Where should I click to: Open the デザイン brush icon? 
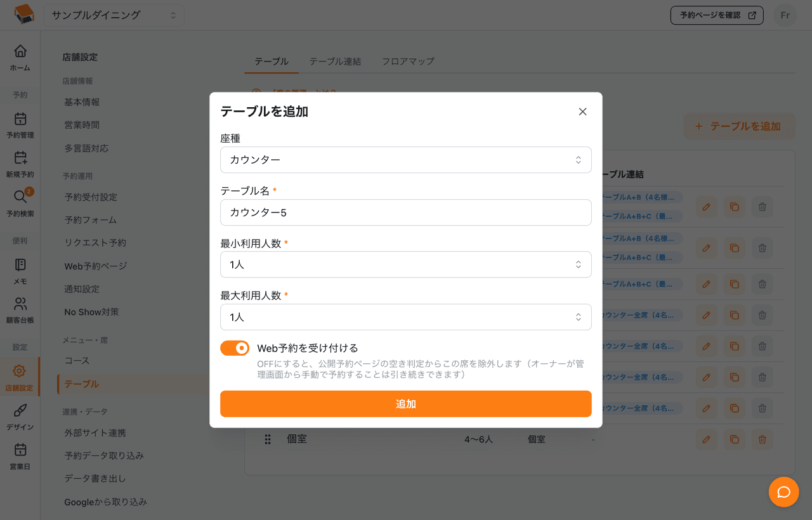(x=20, y=410)
